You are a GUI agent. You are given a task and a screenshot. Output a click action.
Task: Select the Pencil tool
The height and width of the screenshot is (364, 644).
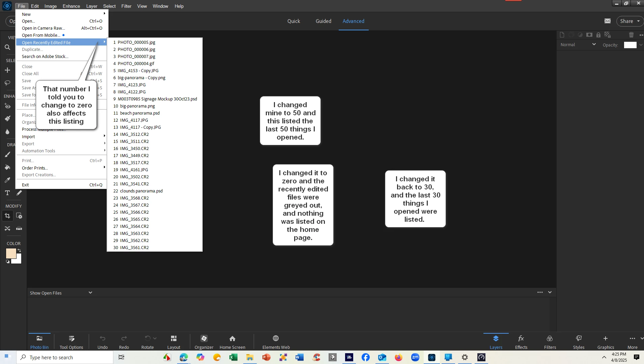19,193
